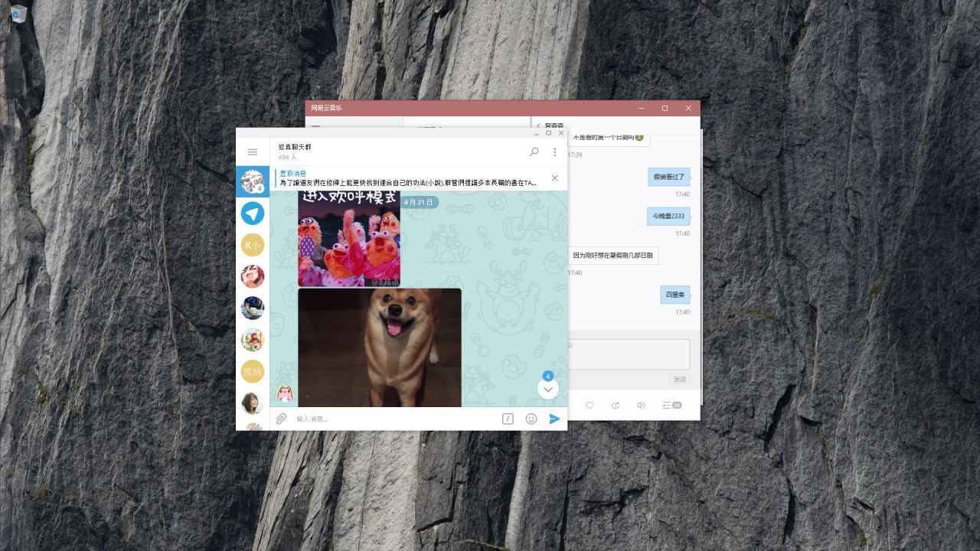980x551 pixels.
Task: Open the three-dot chat options menu
Action: (x=555, y=152)
